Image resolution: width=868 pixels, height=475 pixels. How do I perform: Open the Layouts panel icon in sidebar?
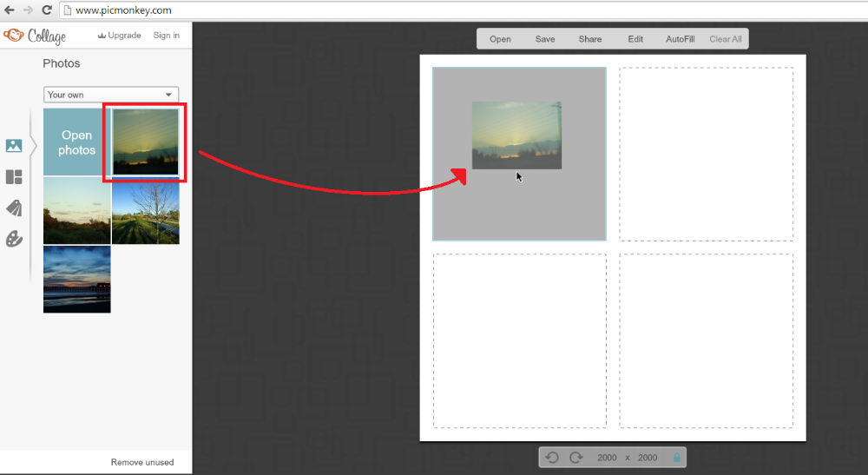[14, 177]
